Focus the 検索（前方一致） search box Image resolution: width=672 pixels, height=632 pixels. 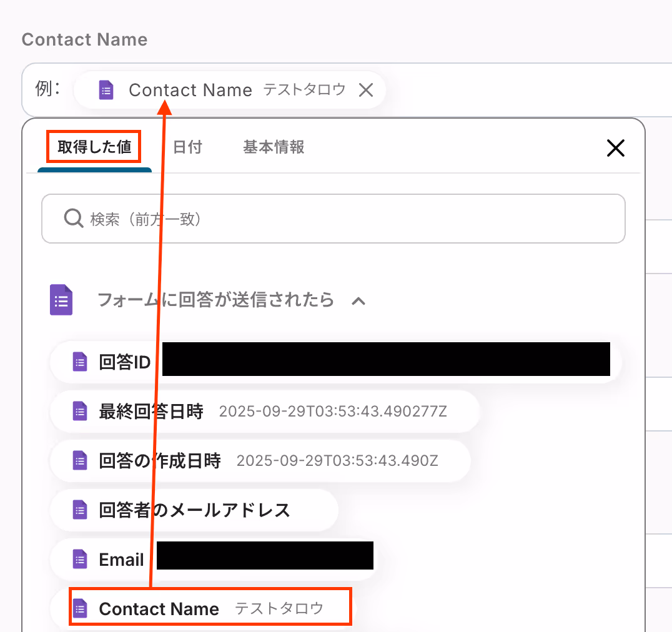coord(333,219)
